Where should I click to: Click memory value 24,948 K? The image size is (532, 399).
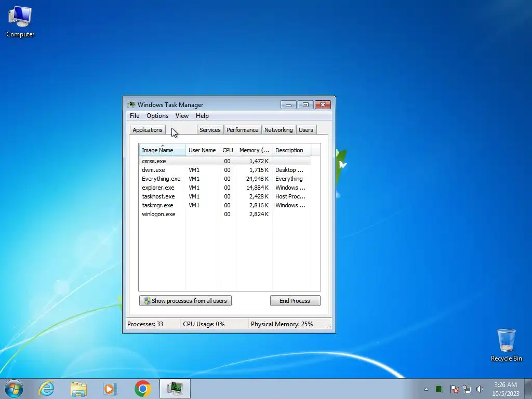[x=257, y=179]
